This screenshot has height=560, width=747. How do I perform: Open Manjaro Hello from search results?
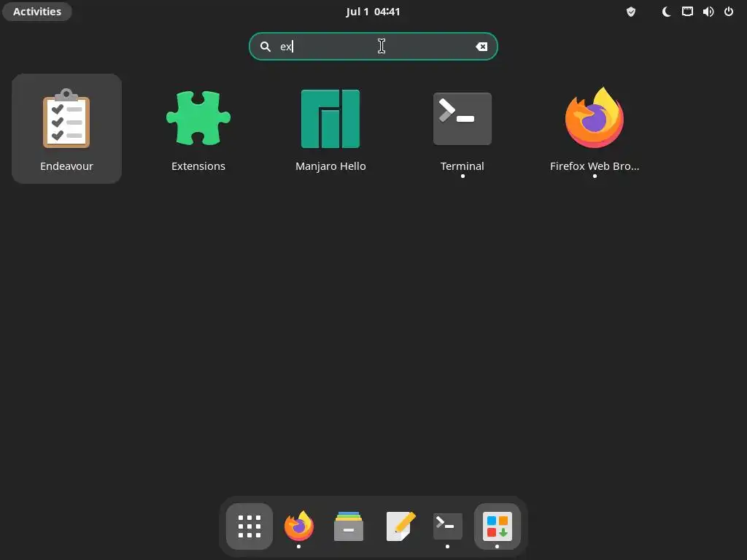(330, 128)
